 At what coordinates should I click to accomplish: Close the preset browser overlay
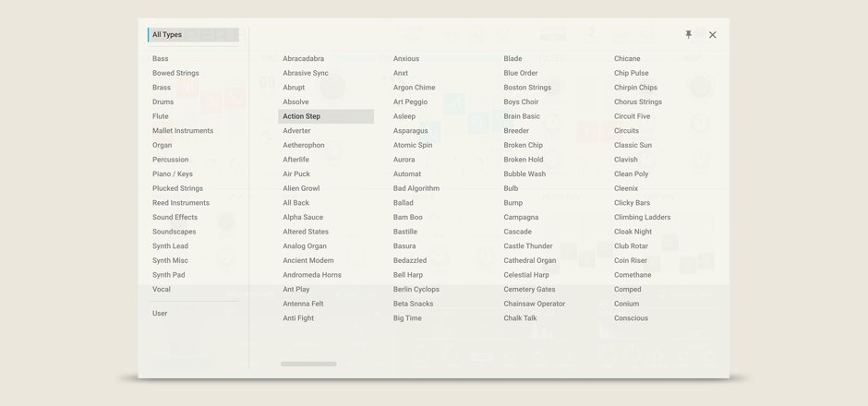tap(712, 35)
